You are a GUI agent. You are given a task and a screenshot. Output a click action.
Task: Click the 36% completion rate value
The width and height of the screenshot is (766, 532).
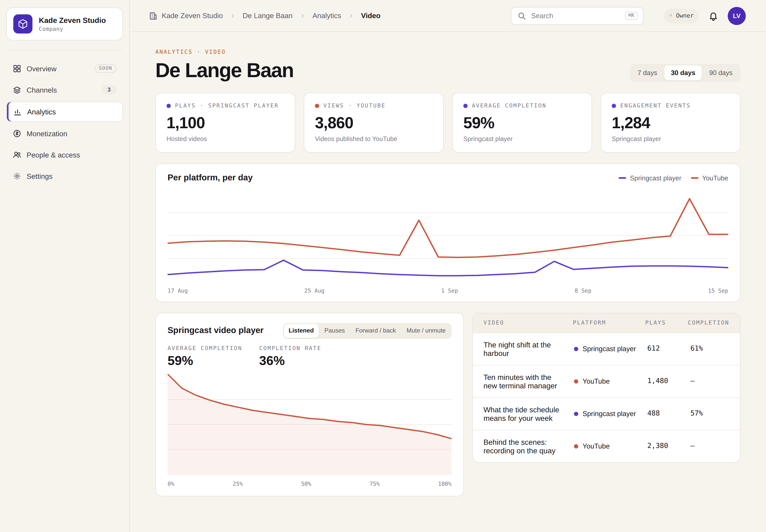coord(272,361)
